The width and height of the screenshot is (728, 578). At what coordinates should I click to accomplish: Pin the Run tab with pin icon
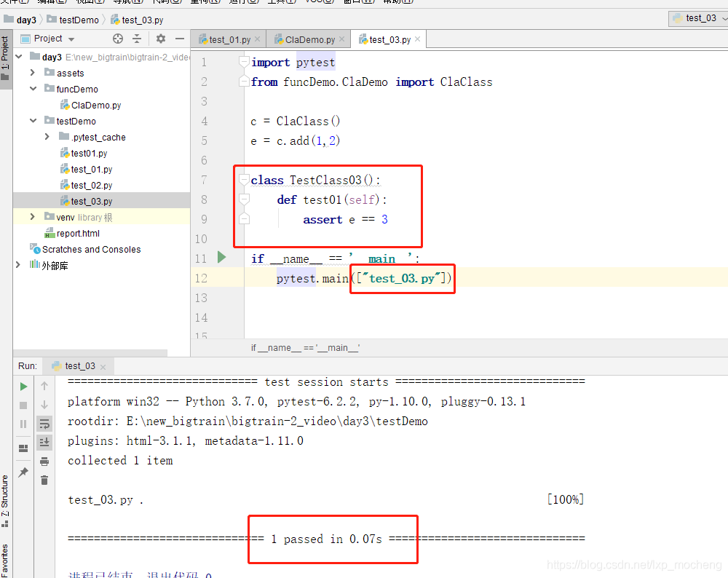(x=23, y=472)
